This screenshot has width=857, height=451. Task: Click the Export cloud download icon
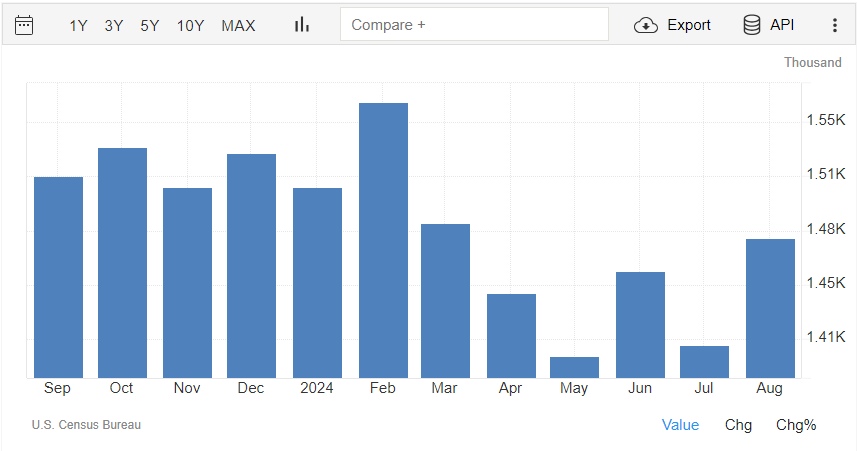(645, 25)
